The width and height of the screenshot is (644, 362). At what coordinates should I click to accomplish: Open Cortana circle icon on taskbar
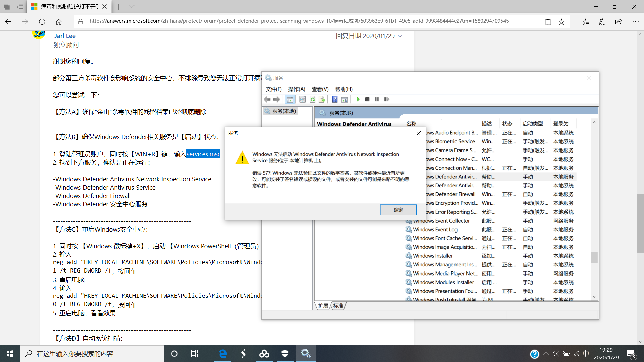coord(174,354)
